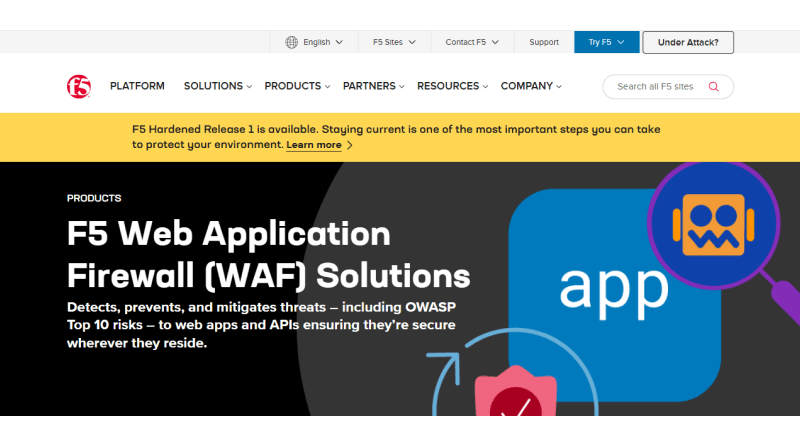Follow the Learn more link
This screenshot has width=800, height=445.
(314, 145)
